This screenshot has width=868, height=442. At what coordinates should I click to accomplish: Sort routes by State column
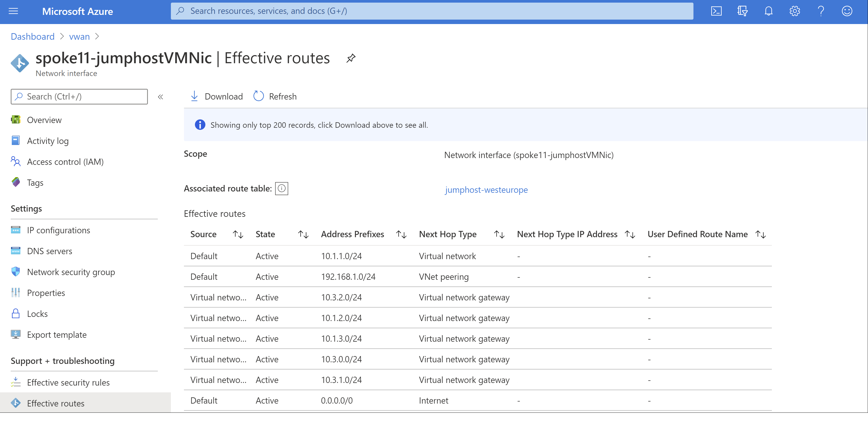[303, 235]
